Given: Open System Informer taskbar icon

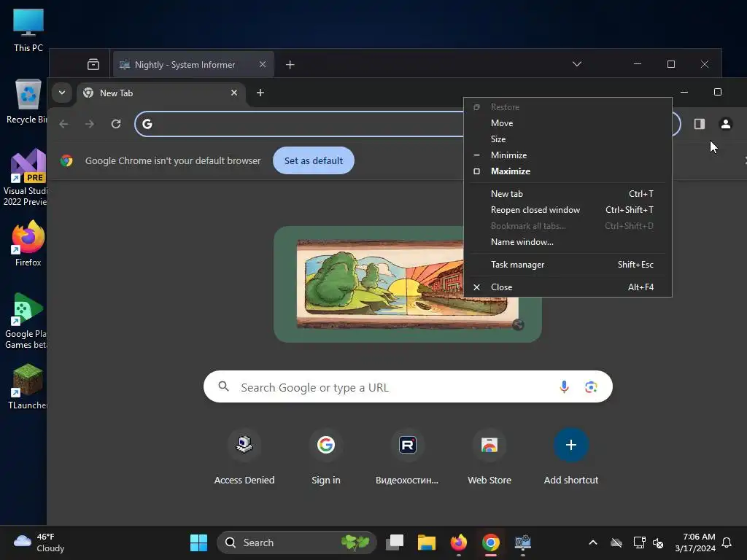Looking at the screenshot, I should [x=522, y=542].
